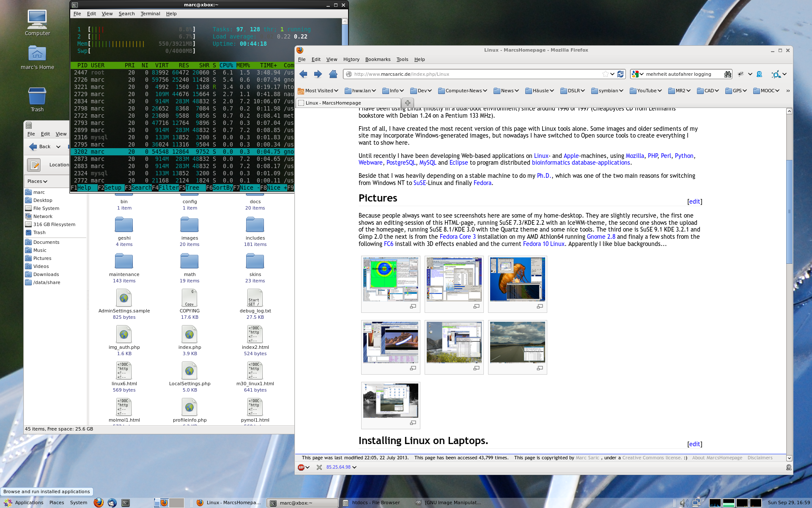The width and height of the screenshot is (812, 508).
Task: Open the Bookmarks menu in Firefox
Action: tap(378, 59)
